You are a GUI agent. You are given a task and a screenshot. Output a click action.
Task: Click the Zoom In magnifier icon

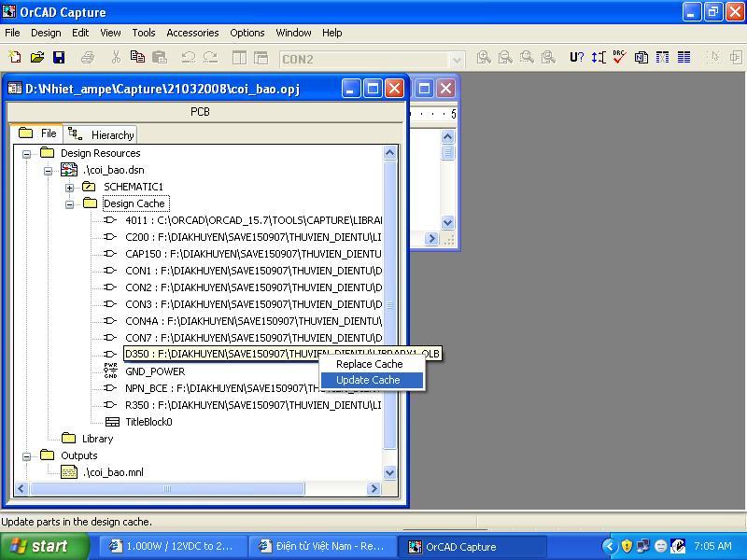484,58
